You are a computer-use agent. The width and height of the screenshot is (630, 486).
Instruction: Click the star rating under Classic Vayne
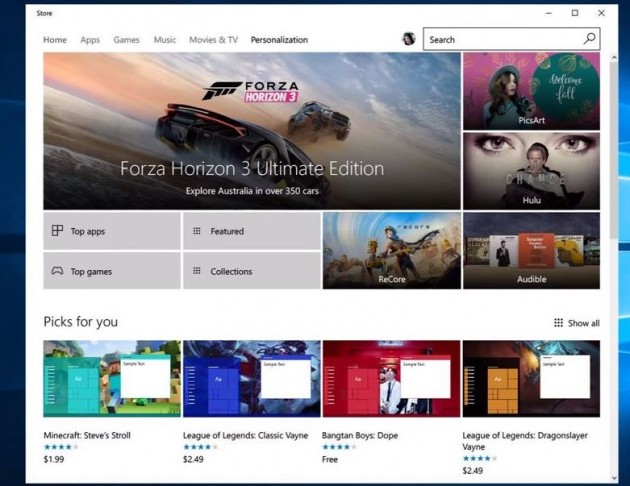click(x=200, y=447)
